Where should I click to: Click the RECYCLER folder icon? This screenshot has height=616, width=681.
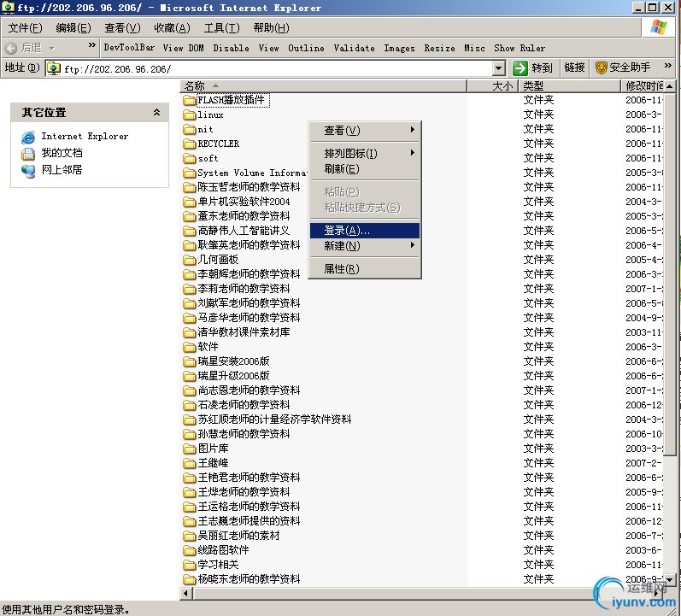[x=190, y=144]
